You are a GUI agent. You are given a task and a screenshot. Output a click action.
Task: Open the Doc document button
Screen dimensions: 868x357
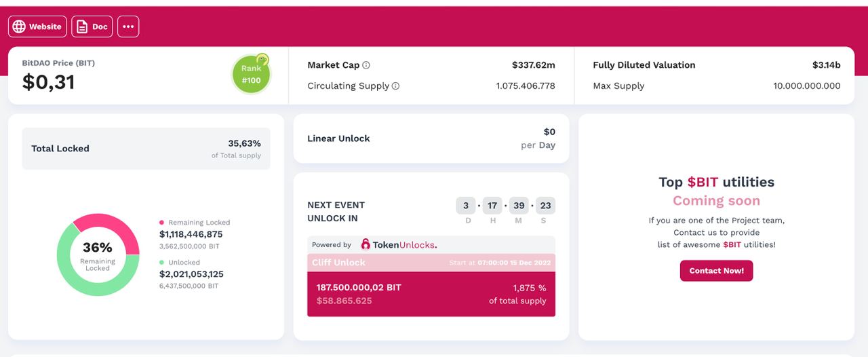click(92, 26)
